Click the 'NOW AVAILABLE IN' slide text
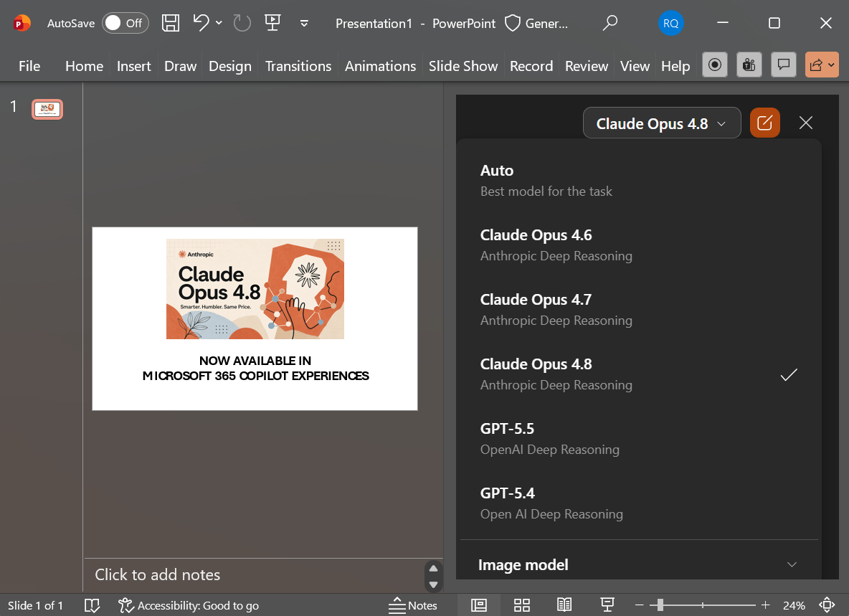The image size is (849, 616). click(x=255, y=361)
